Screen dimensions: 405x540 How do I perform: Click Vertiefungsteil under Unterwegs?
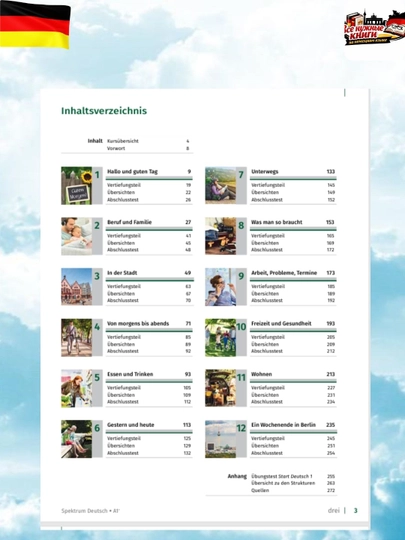point(268,185)
